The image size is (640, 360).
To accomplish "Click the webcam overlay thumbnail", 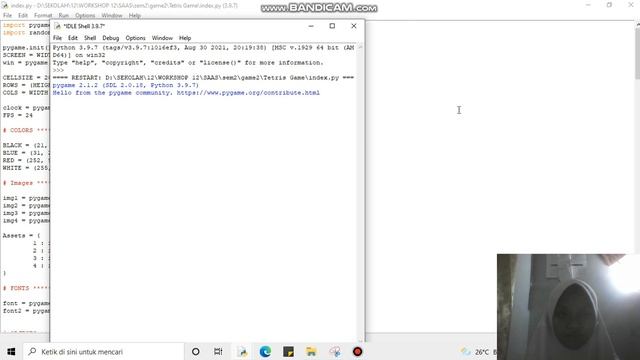I will click(x=568, y=307).
